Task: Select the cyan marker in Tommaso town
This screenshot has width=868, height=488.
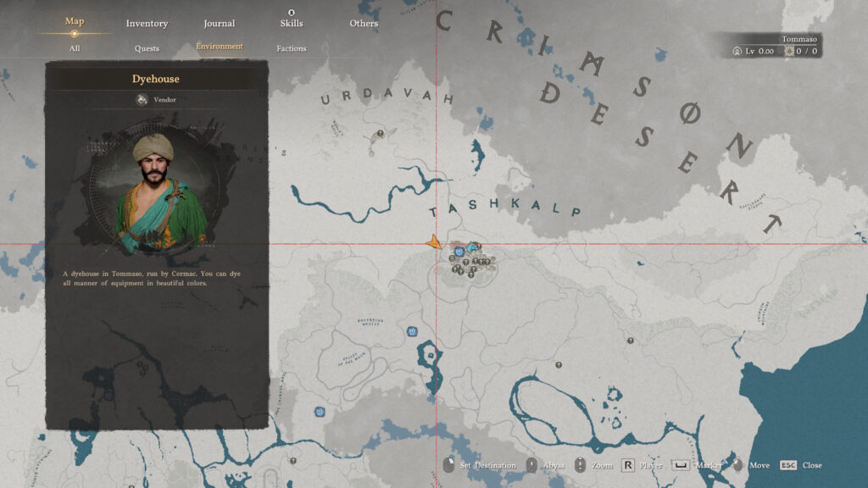Action: tap(472, 247)
